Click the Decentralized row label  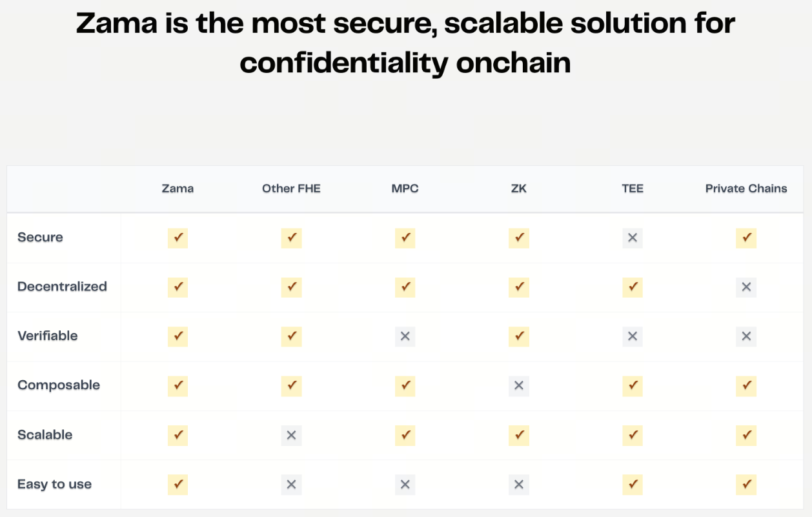pos(62,287)
